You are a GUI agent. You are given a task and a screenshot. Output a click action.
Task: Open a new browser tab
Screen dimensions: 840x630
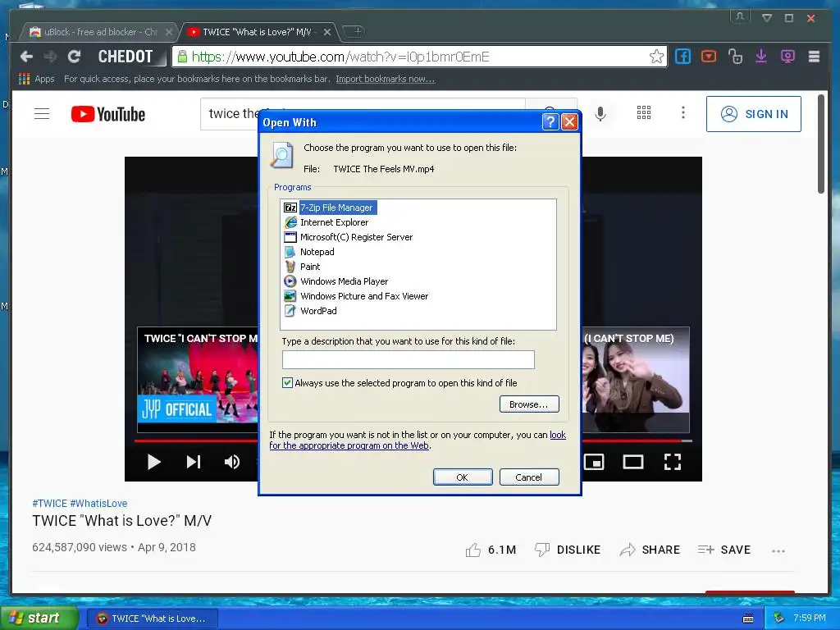pos(354,32)
